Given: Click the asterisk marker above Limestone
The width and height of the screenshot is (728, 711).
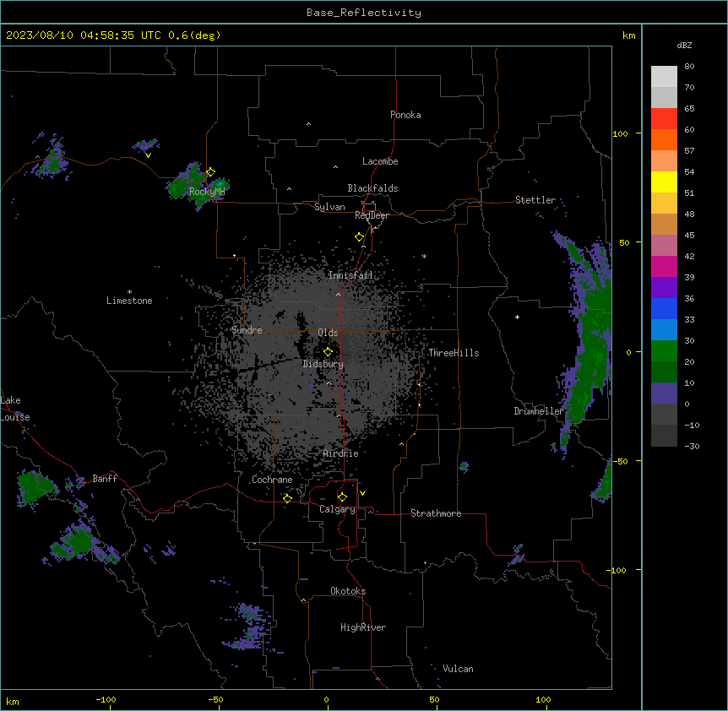Looking at the screenshot, I should (129, 292).
